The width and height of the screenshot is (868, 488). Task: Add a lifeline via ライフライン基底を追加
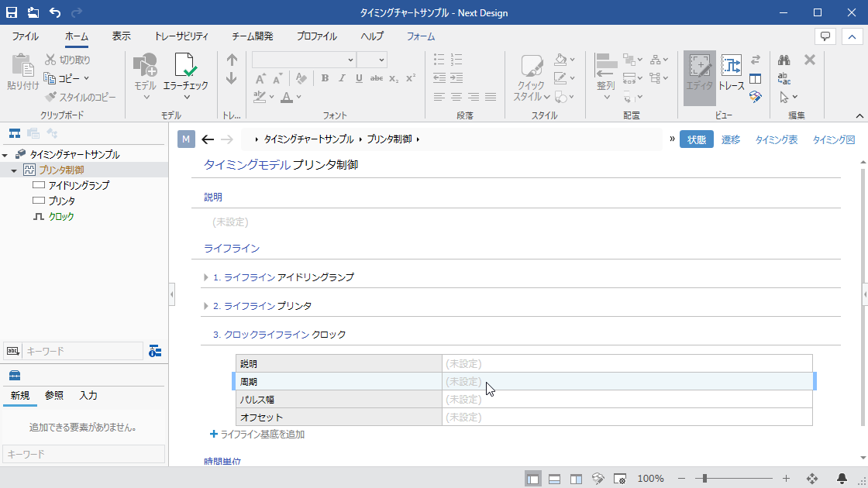click(x=257, y=435)
